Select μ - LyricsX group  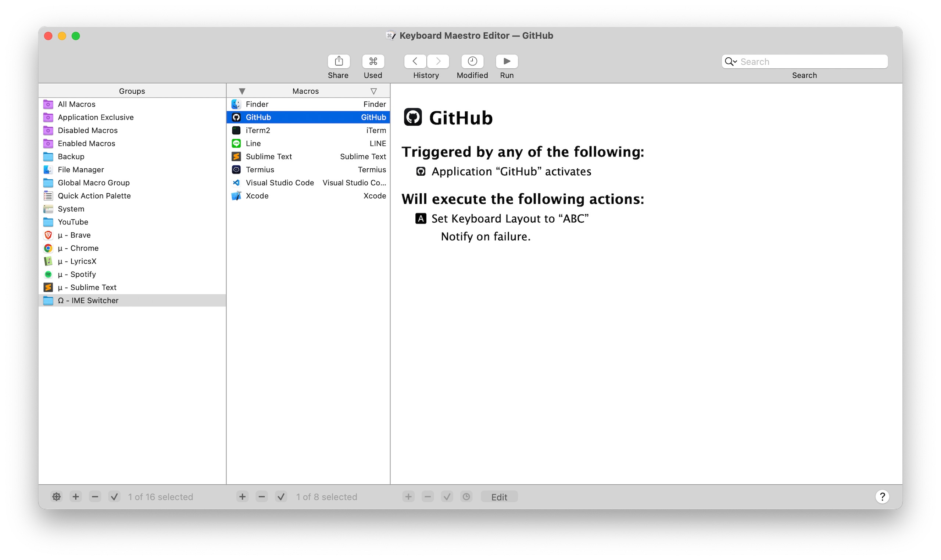132,261
